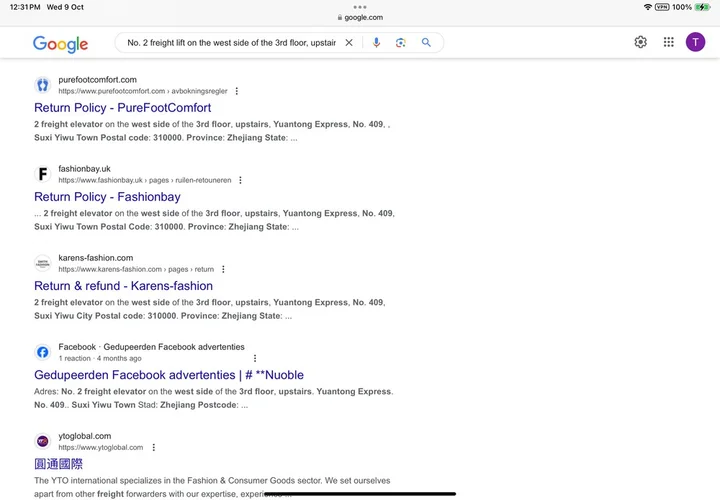The image size is (720, 500).
Task: Click the karens-fashion.com site name
Action: coord(96,258)
